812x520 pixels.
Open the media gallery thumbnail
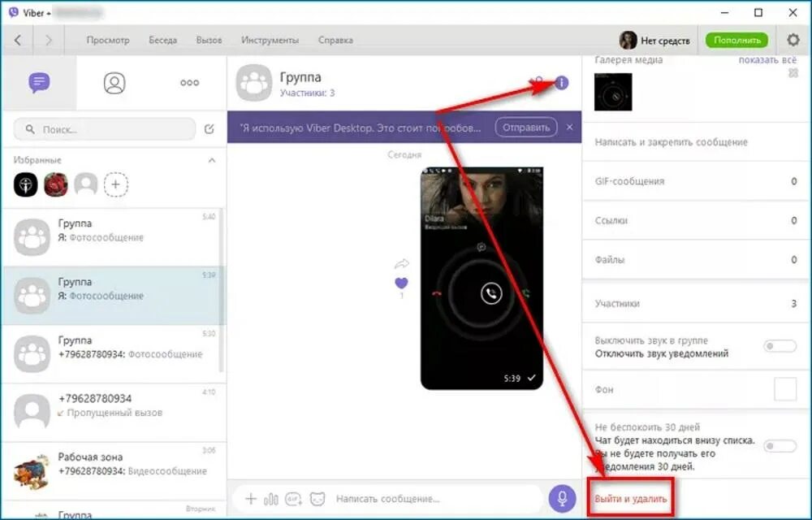[x=613, y=92]
